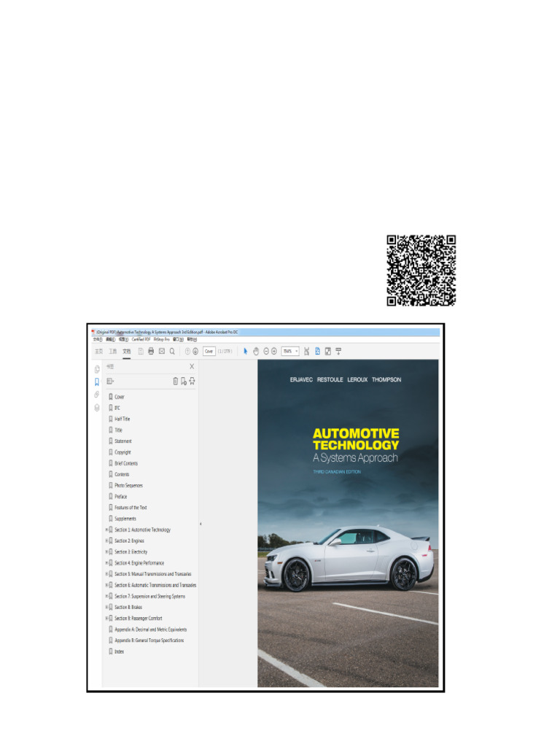Viewport: 560px width, 747px height.
Task: Click the save file icon in toolbar
Action: pos(141,351)
